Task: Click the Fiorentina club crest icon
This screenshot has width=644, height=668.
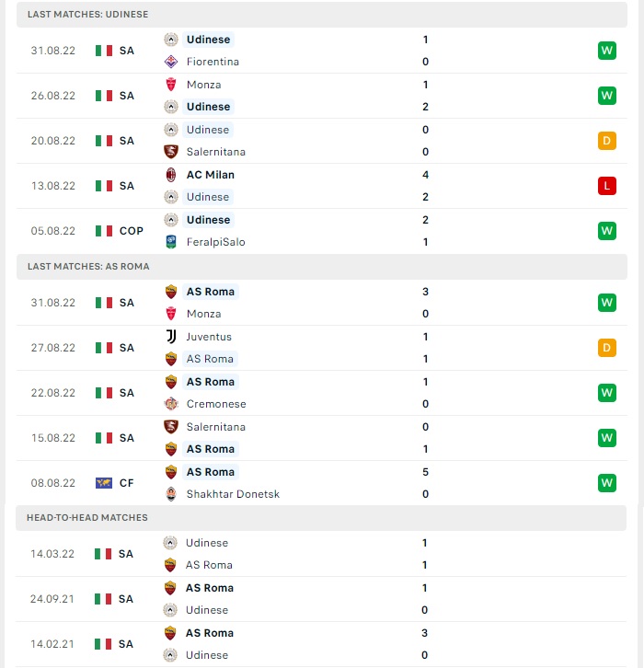Action: [x=171, y=62]
